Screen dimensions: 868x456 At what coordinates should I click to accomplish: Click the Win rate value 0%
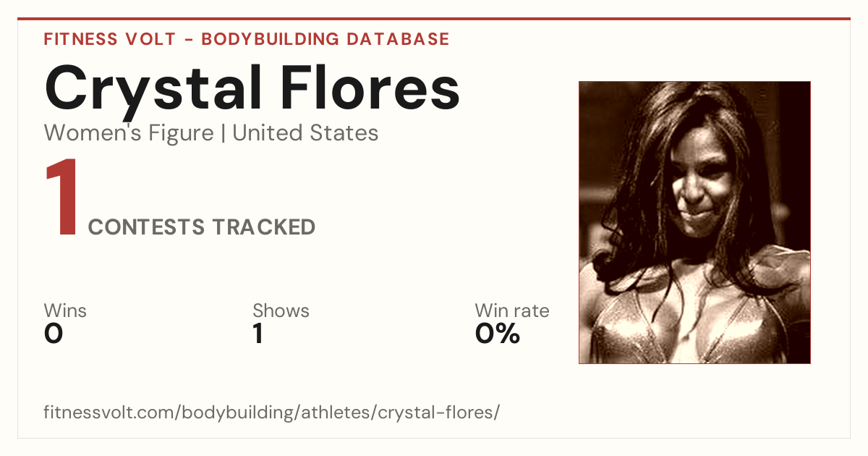[x=498, y=334]
